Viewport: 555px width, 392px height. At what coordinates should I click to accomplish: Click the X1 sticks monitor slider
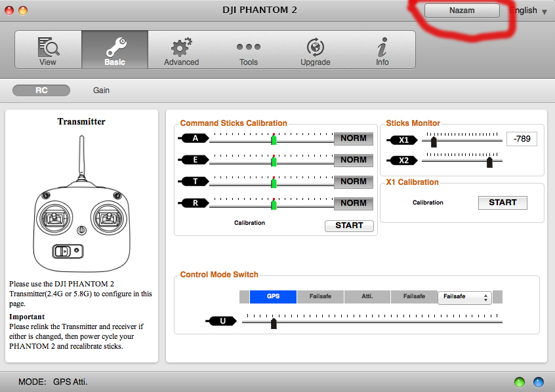(x=434, y=140)
